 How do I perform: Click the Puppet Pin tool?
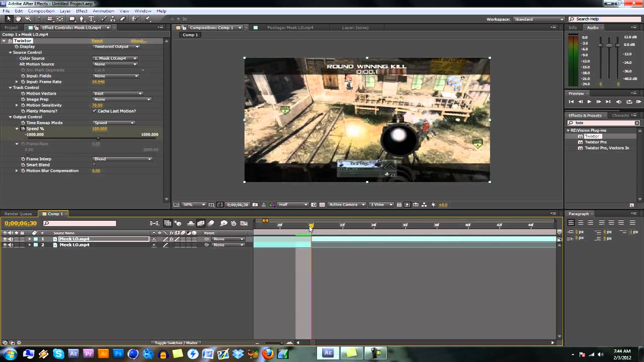point(147,19)
